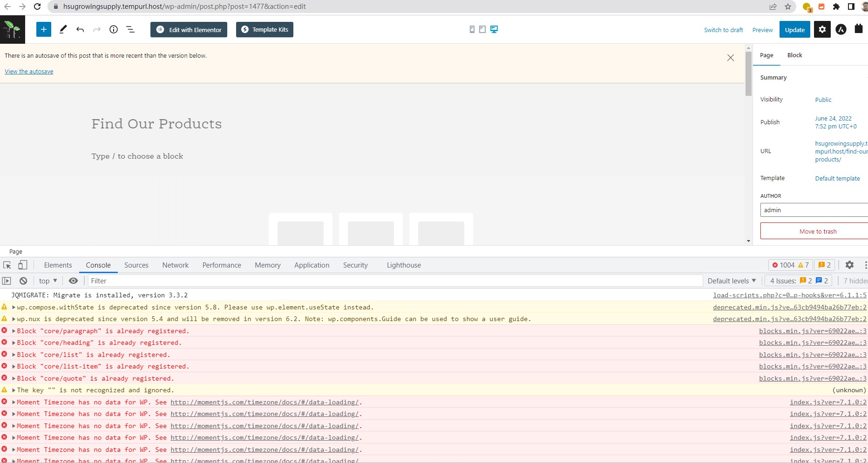The width and height of the screenshot is (868, 463).
Task: Toggle the DevTools device toolbar
Action: tap(22, 265)
